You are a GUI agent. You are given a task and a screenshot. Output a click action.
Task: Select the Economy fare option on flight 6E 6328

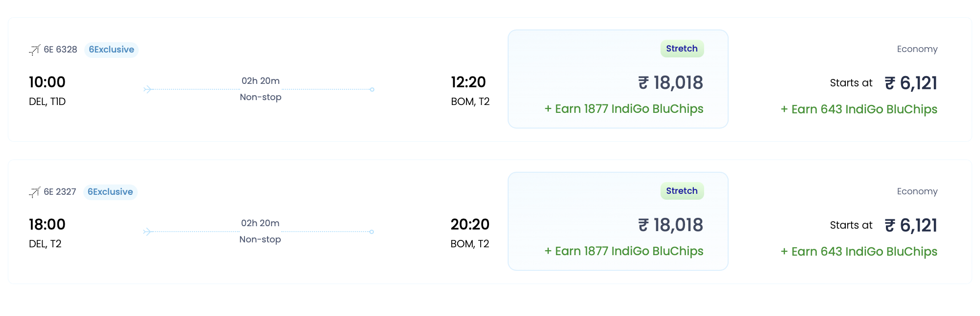pyautogui.click(x=917, y=49)
